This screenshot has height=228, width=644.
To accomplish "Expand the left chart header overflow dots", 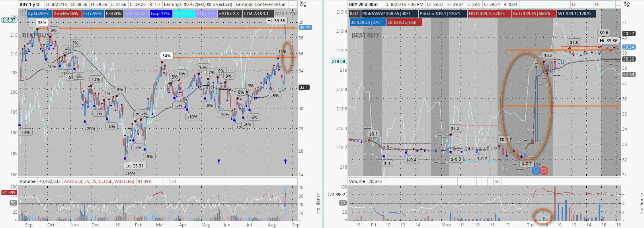I will pyautogui.click(x=293, y=4).
